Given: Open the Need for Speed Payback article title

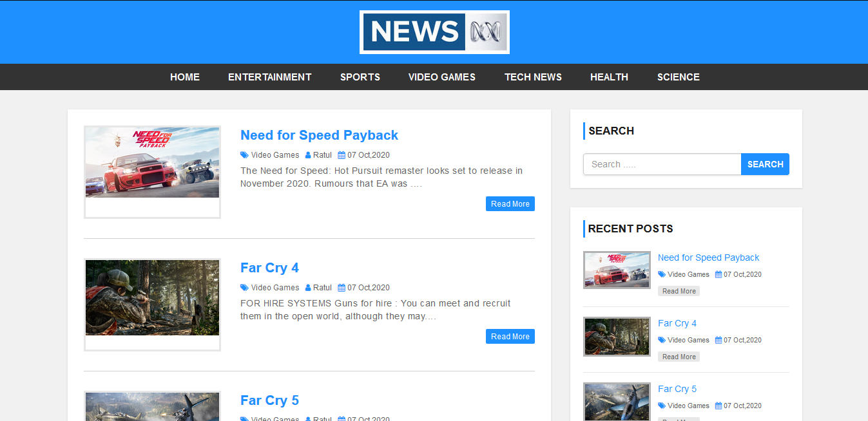Looking at the screenshot, I should (x=319, y=135).
